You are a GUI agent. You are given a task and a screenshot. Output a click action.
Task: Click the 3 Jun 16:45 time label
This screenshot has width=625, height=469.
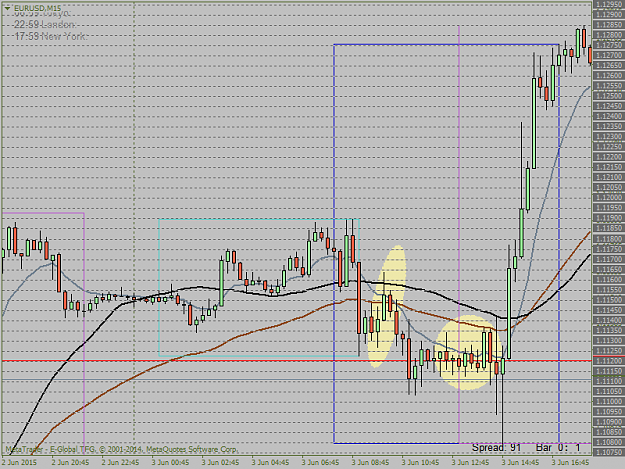(570, 463)
